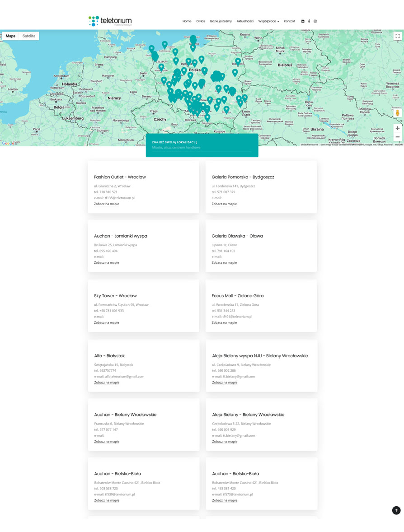This screenshot has width=404, height=532.
Task: Click Zobacz na mapie for Aleja Bielany wyspa NJU
Action: pos(225,383)
